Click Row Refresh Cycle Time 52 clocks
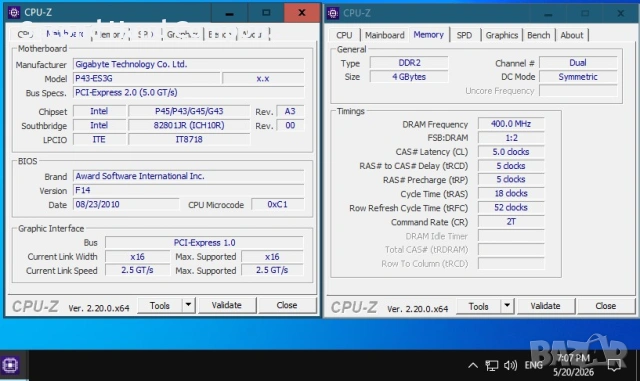Image resolution: width=640 pixels, height=381 pixels. pyautogui.click(x=511, y=207)
